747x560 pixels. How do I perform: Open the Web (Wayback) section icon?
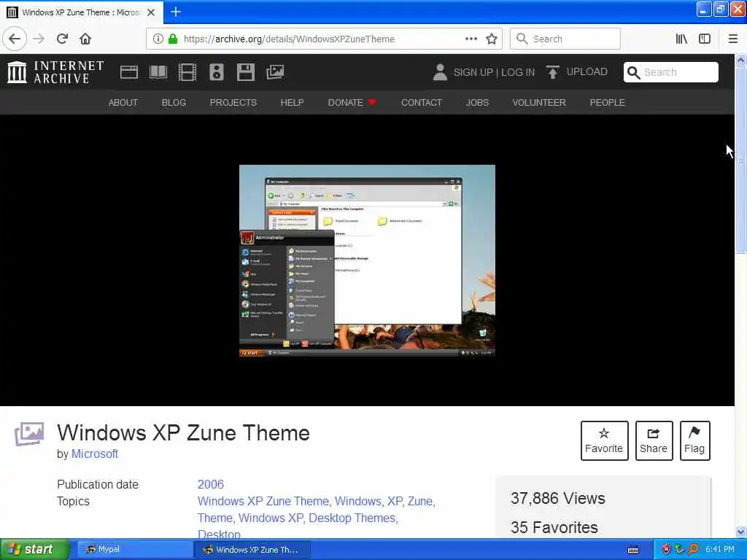point(128,72)
